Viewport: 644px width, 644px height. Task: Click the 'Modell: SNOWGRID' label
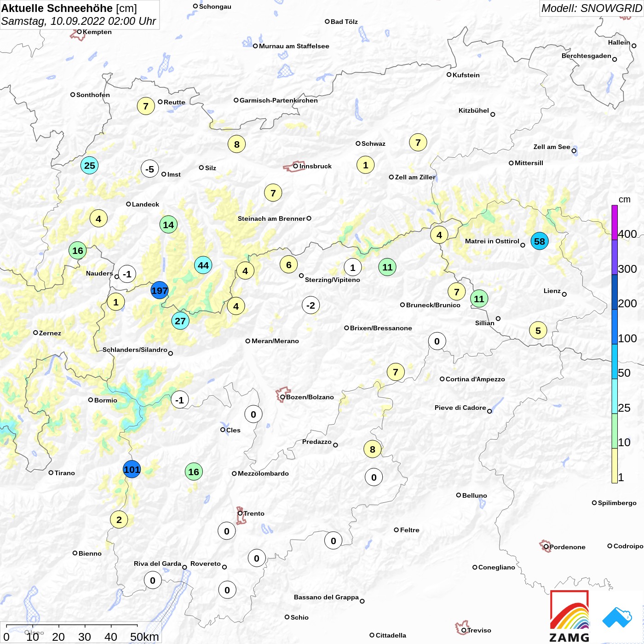coord(592,8)
